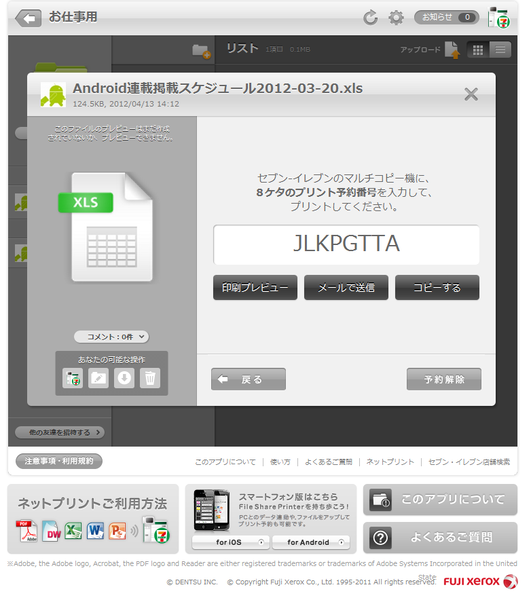
Task: Click the download file action icon
Action: coord(124,378)
